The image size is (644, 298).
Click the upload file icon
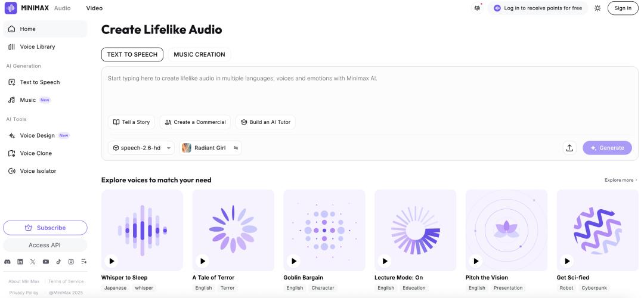[x=569, y=148]
